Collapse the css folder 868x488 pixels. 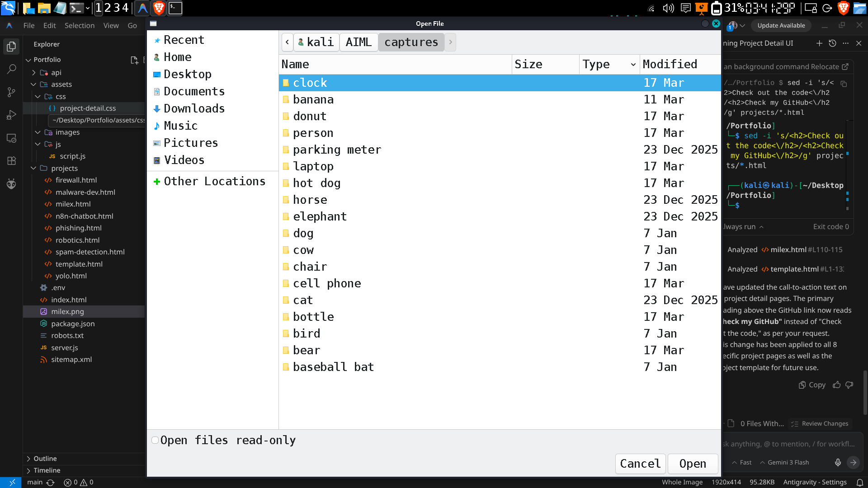point(38,97)
